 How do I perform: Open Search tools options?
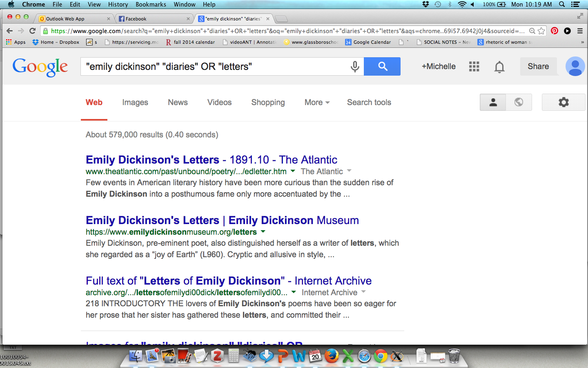369,102
